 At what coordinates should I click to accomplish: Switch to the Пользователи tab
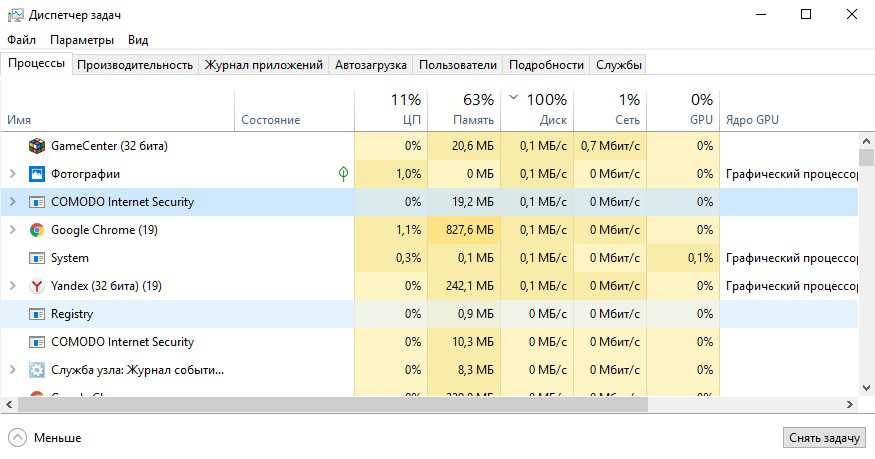click(458, 65)
